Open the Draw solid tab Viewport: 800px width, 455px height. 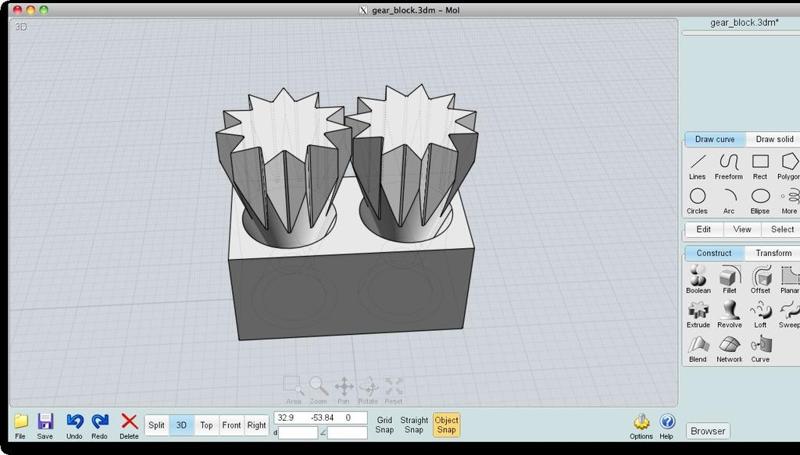pyautogui.click(x=774, y=139)
